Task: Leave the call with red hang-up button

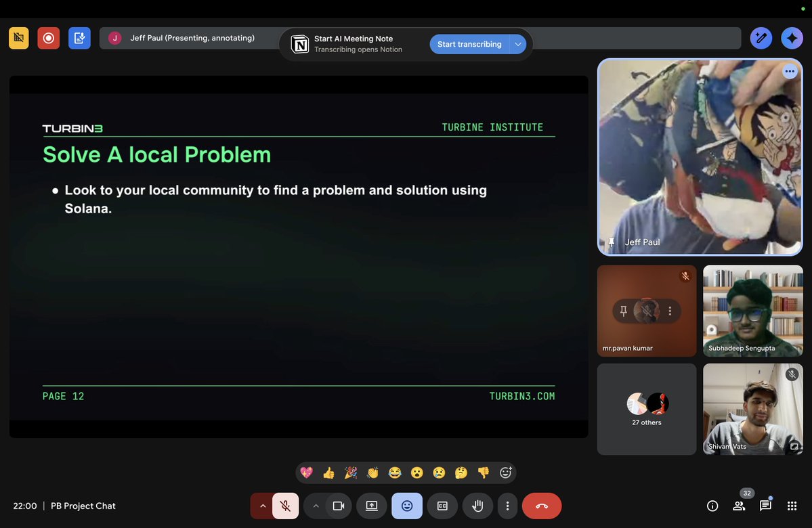Action: click(x=542, y=506)
